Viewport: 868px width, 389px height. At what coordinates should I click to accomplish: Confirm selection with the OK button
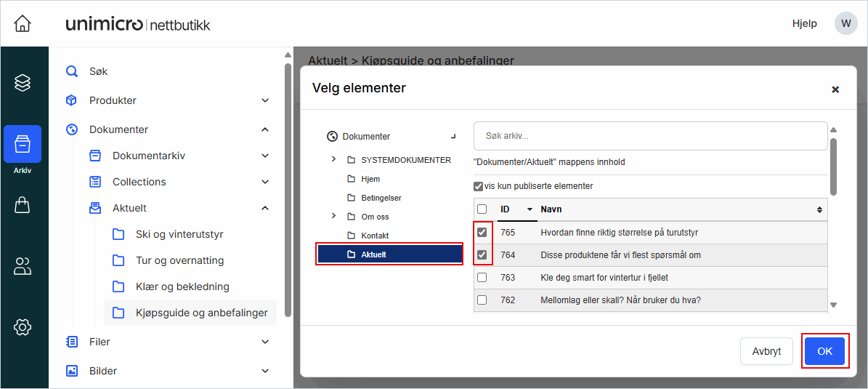point(824,351)
